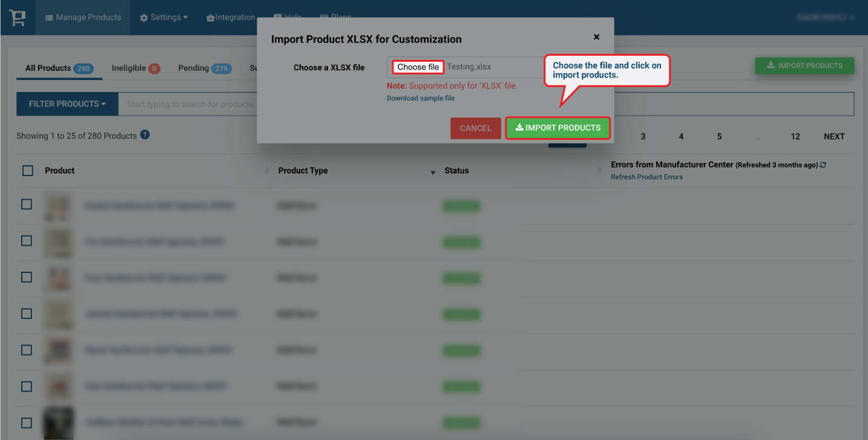Tick the seventh product row checkbox

coord(27,422)
